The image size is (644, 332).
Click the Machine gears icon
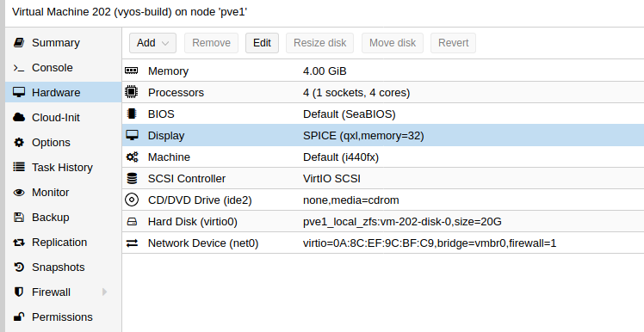point(132,157)
